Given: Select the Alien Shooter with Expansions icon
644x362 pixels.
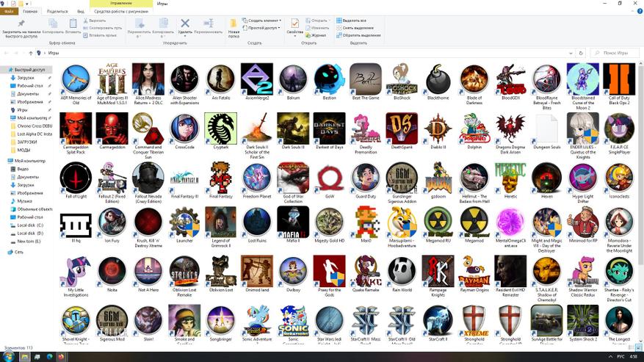Looking at the screenshot, I should coord(184,79).
